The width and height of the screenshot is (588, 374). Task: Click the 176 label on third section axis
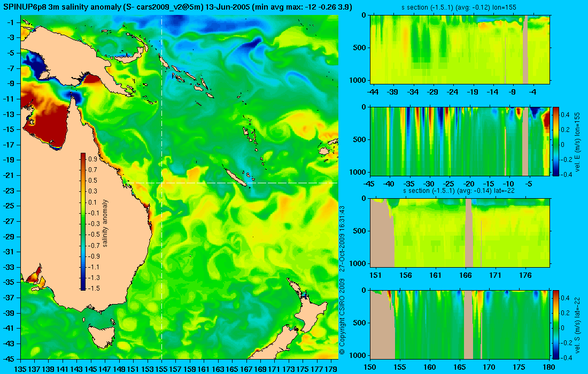click(x=525, y=275)
